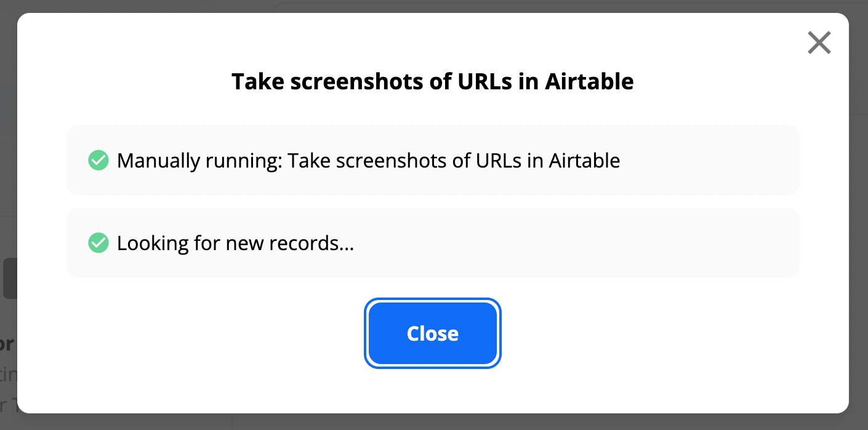Select the "Manually running" status line text
The width and height of the screenshot is (868, 430).
click(368, 161)
